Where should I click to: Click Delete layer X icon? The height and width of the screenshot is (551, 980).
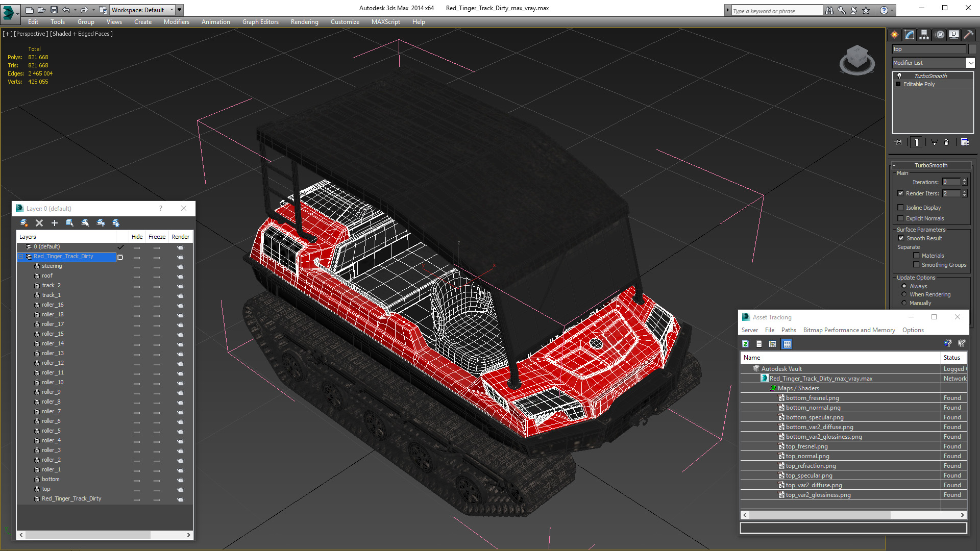click(39, 223)
